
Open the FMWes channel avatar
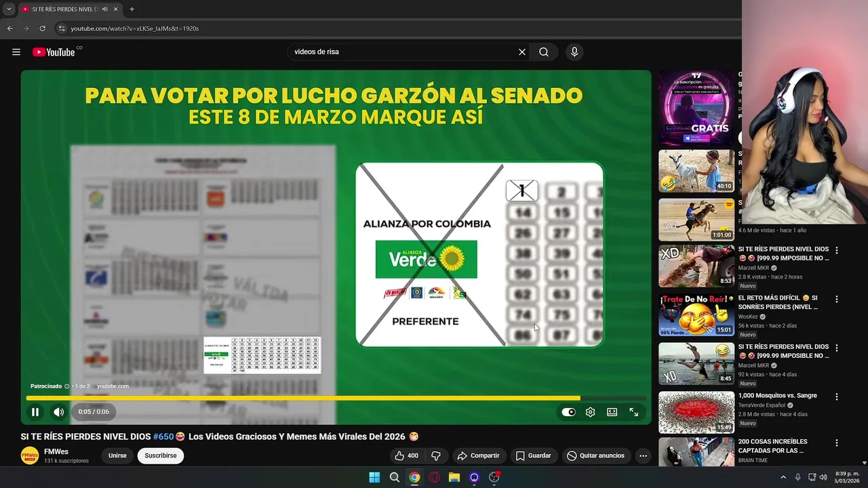tap(30, 455)
